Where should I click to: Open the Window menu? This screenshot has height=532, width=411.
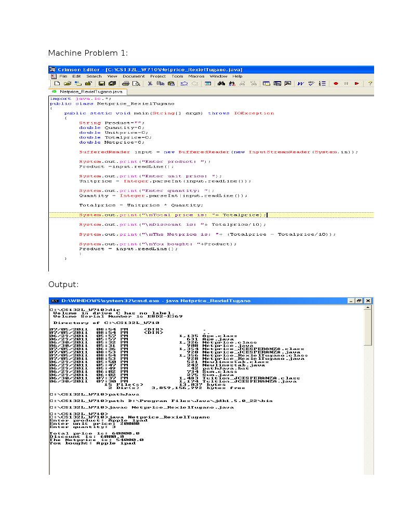click(218, 76)
